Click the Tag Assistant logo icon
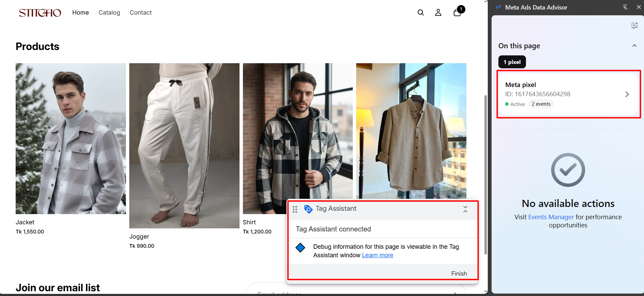644x296 pixels. 308,209
